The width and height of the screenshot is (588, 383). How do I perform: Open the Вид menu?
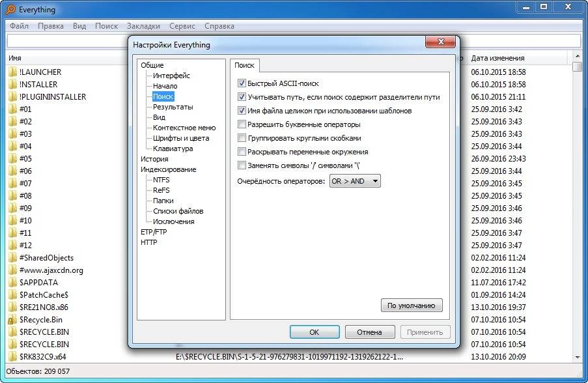coord(79,26)
